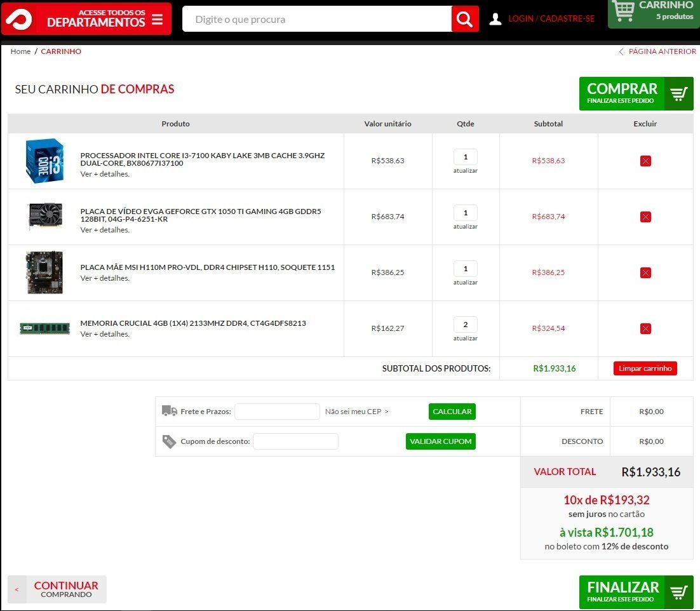Click the CARRINHO breadcrumb
This screenshot has width=700, height=611.
point(61,51)
